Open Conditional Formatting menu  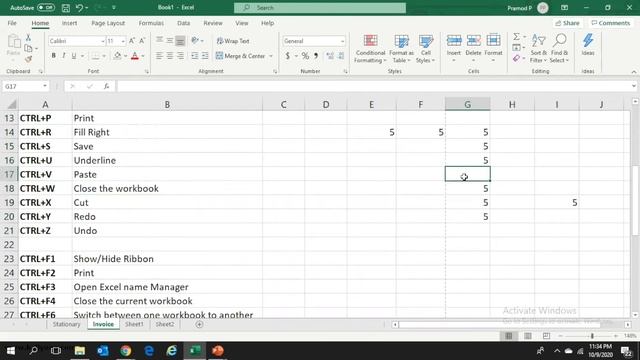pos(370,49)
